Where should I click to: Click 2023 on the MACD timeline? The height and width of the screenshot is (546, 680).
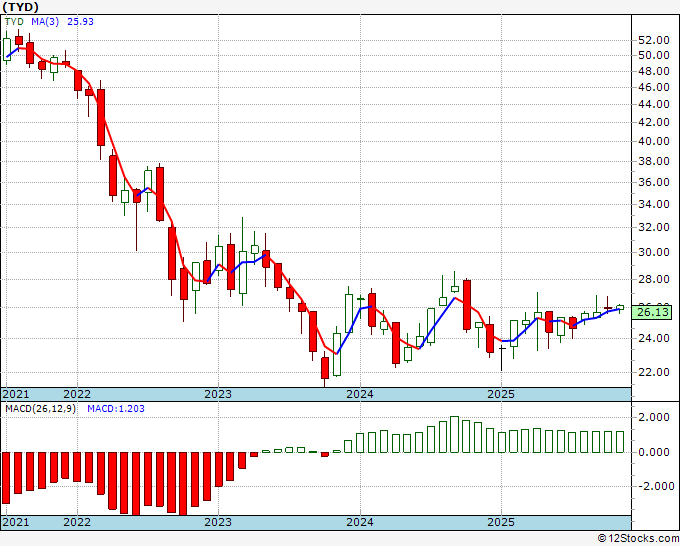pos(218,522)
